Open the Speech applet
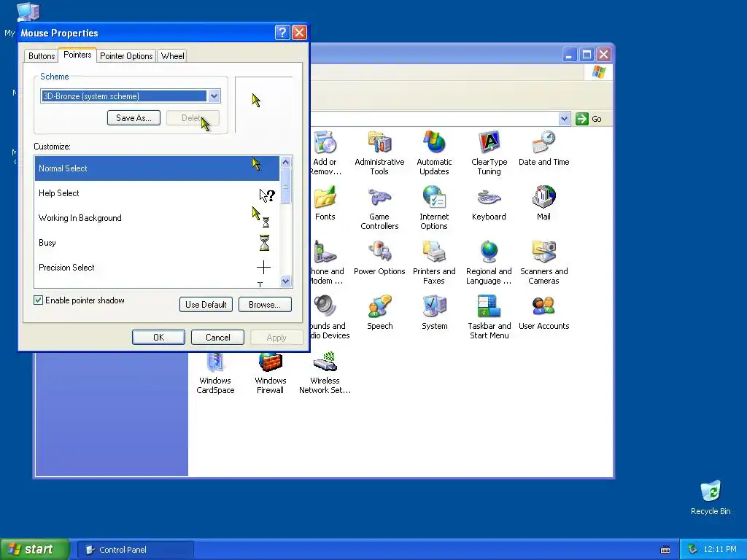The image size is (747, 560). [379, 313]
